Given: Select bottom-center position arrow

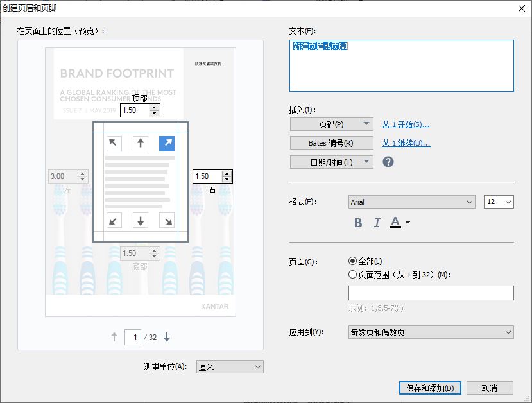Looking at the screenshot, I should pos(141,221).
